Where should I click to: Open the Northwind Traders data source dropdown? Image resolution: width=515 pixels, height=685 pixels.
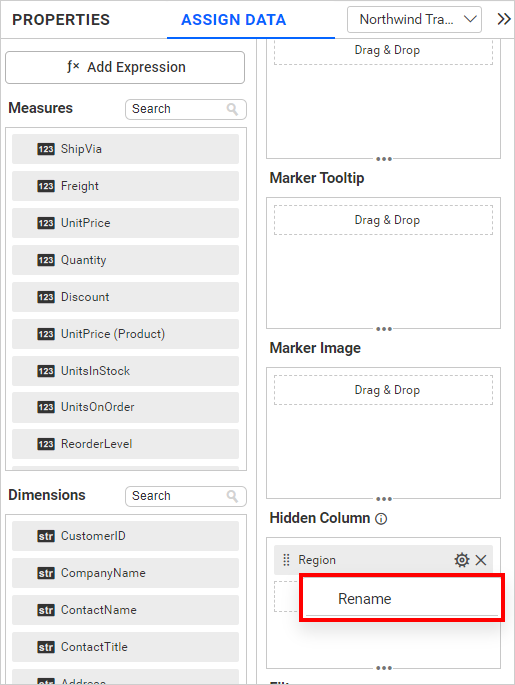(414, 20)
